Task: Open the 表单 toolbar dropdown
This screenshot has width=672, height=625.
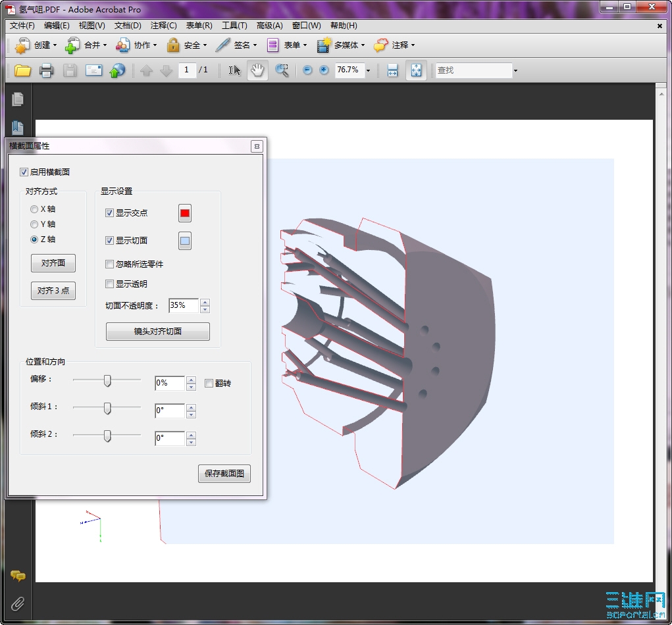Action: [x=305, y=45]
